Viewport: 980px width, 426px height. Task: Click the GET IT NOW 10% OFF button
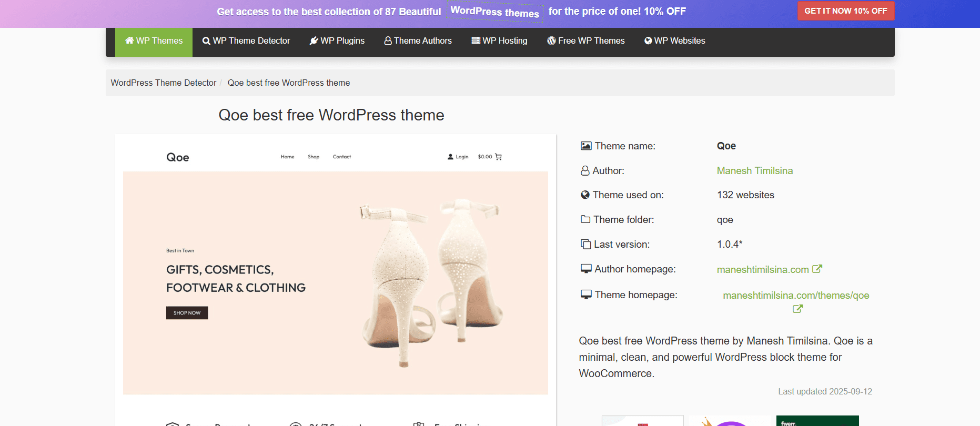(x=846, y=11)
